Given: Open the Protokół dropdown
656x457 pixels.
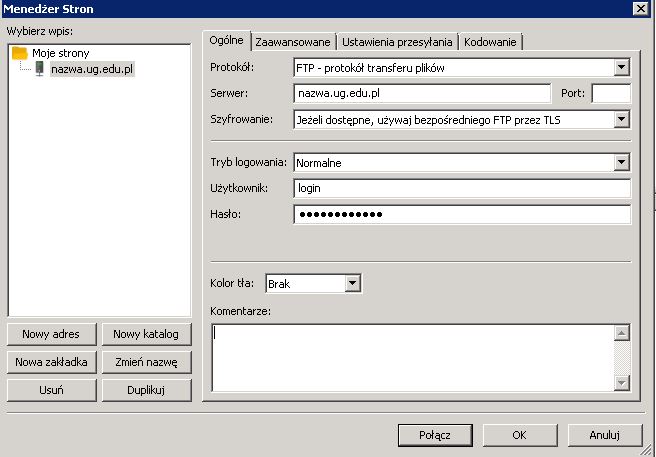Looking at the screenshot, I should pos(621,68).
